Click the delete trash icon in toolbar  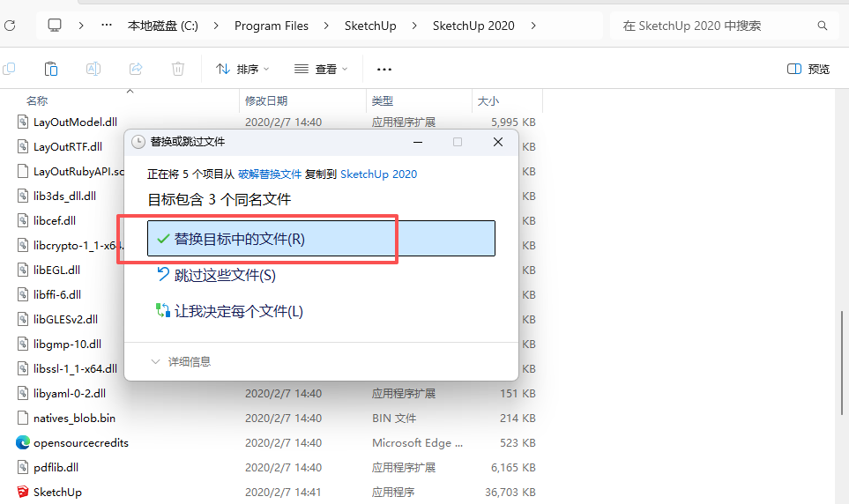coord(178,69)
